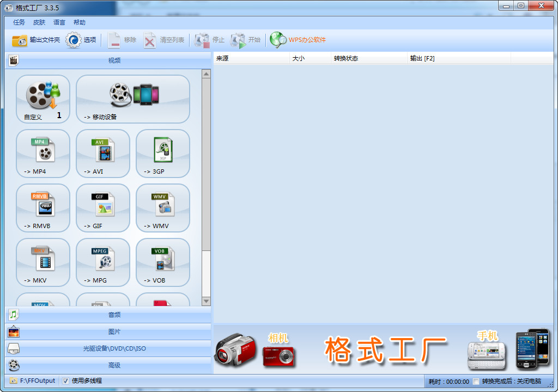Image resolution: width=558 pixels, height=392 pixels.
Task: Select the AVI conversion icon
Action: [103, 154]
